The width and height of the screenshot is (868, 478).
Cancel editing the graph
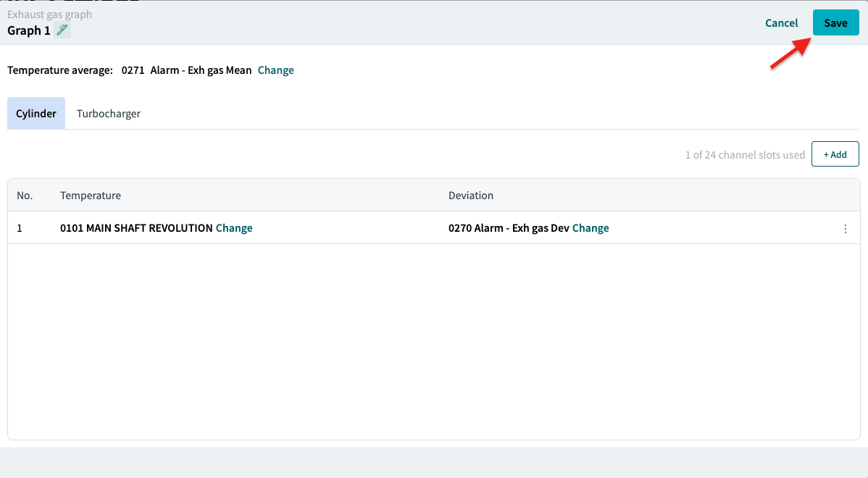point(781,22)
